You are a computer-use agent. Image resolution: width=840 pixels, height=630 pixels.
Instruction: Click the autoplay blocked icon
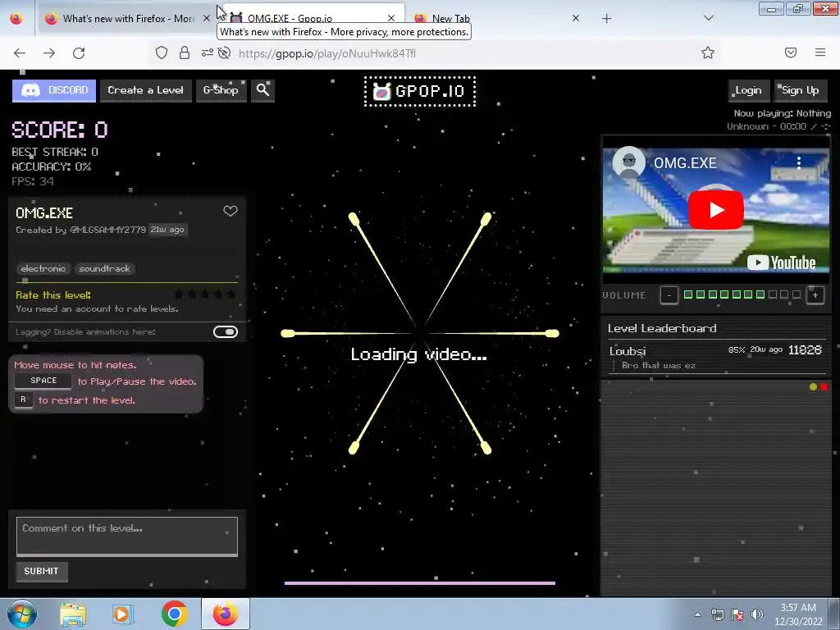(x=225, y=52)
